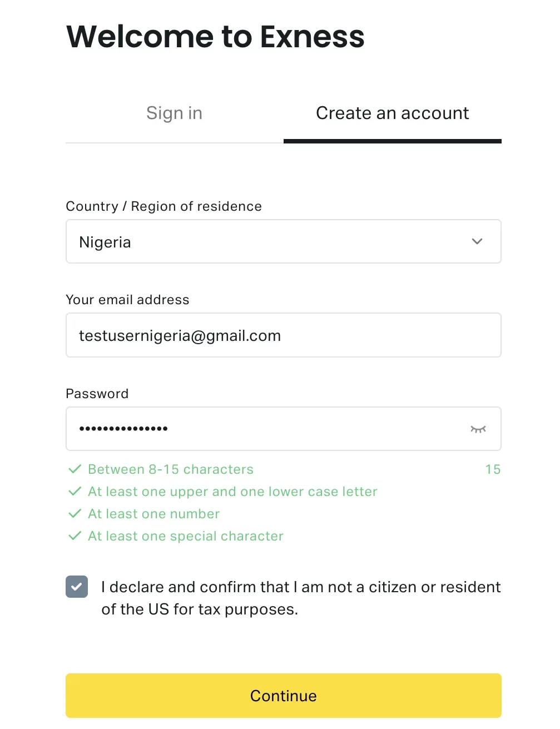
Task: Click the 'Country / Region of residence' label
Action: tap(163, 206)
